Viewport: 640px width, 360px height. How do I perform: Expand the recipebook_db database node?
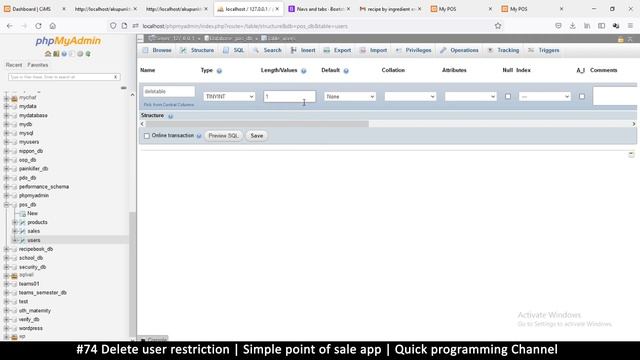click(6, 249)
